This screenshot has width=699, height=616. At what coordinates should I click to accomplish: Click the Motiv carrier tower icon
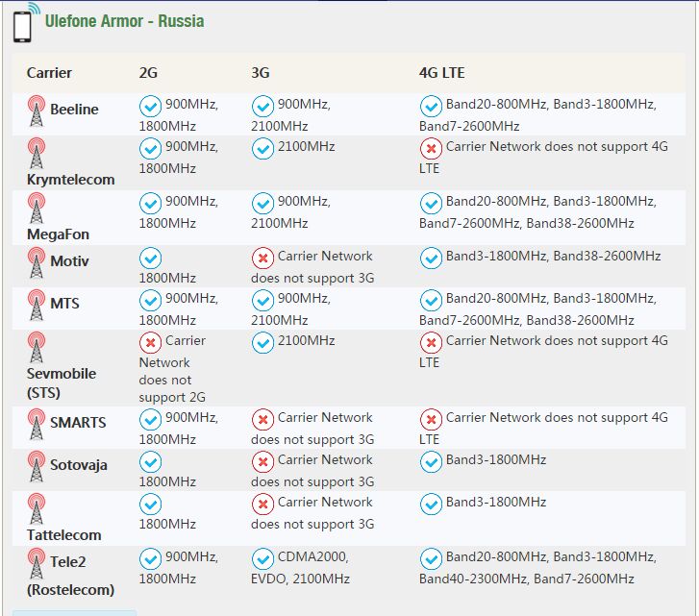(37, 262)
